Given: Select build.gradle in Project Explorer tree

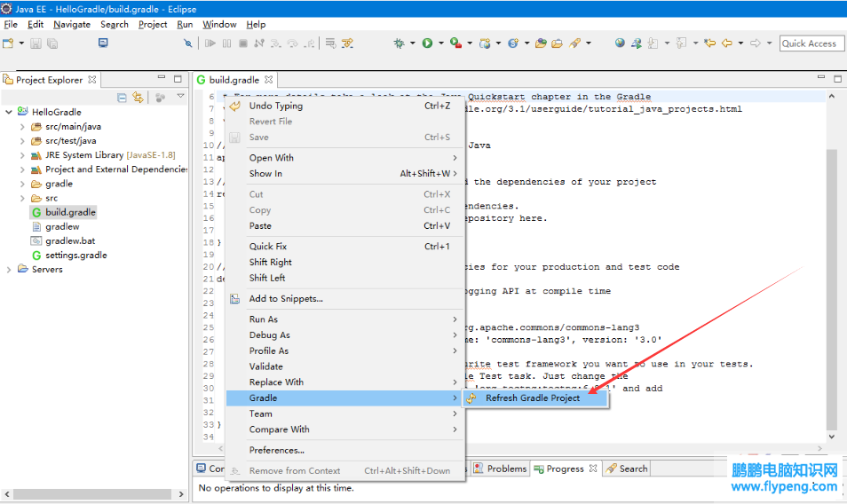Looking at the screenshot, I should point(64,212).
